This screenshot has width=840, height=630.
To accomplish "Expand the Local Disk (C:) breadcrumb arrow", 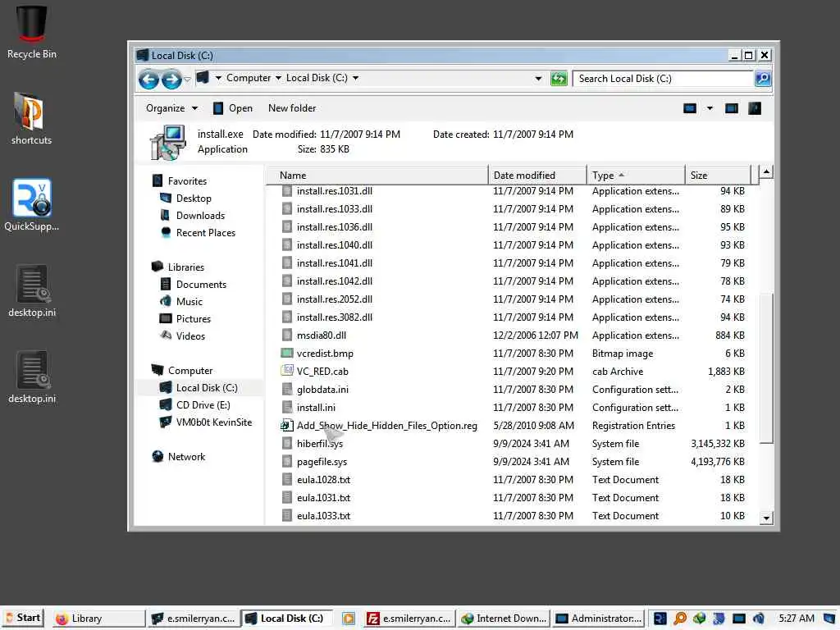I will (x=356, y=78).
